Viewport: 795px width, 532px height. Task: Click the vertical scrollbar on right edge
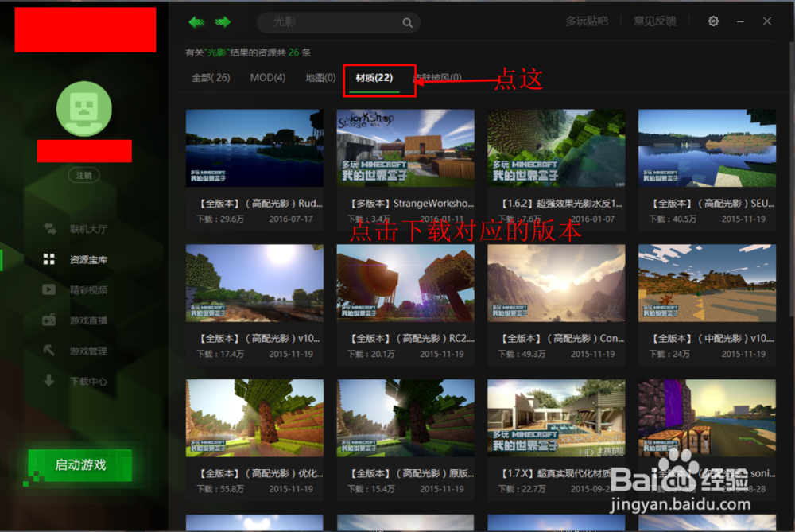coord(792,180)
